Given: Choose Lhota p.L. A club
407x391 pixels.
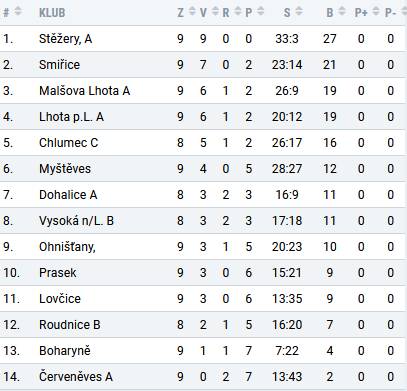Looking at the screenshot, I should 71,117.
